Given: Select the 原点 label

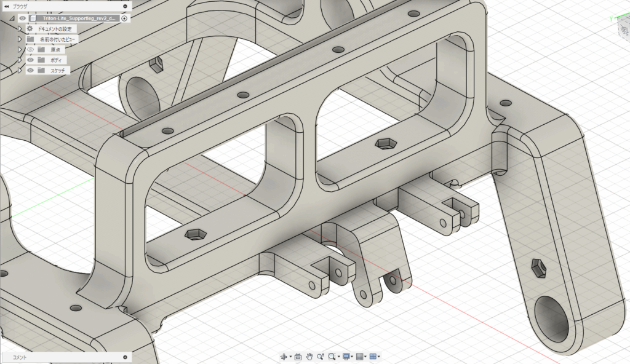Looking at the screenshot, I should click(55, 50).
